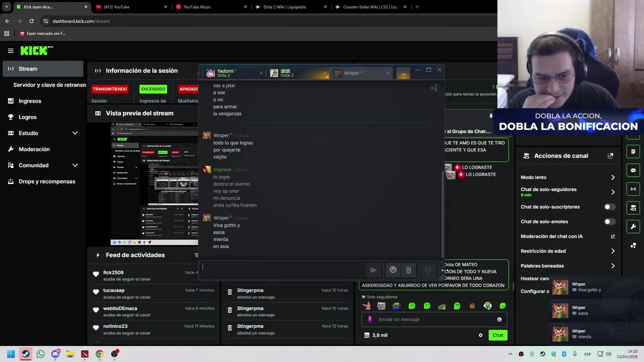This screenshot has width=644, height=362.
Task: Open the Kick hamburger menu
Action: 11,51
